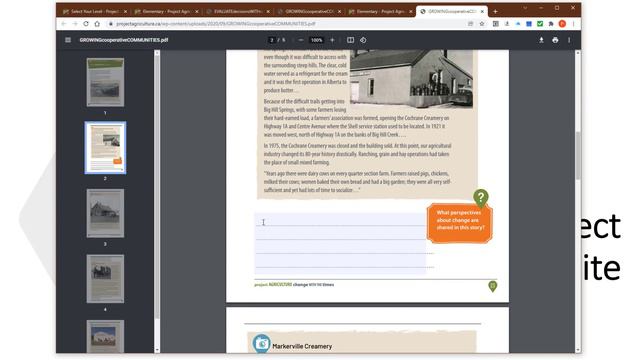The height and width of the screenshot is (360, 640).
Task: Rotate the PDF counterclockwise
Action: 363,40
